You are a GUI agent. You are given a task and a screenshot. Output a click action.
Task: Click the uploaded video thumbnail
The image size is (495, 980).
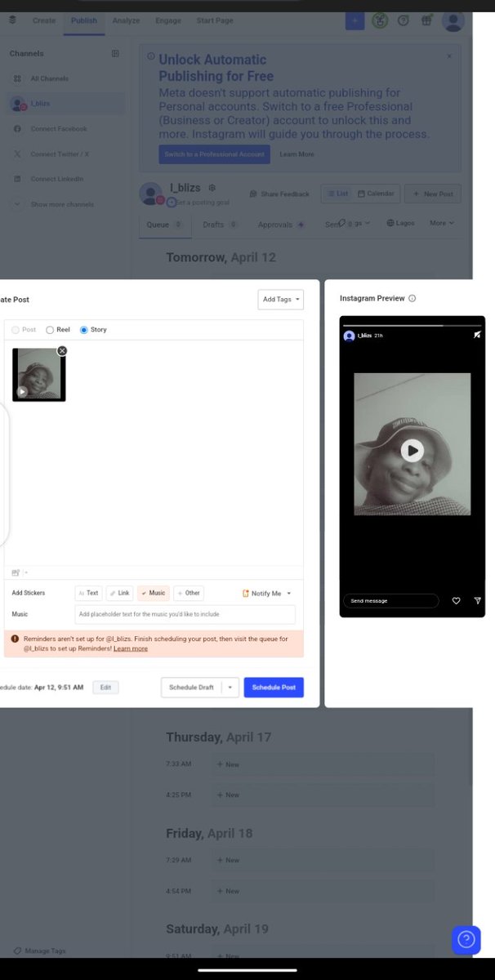coord(38,375)
